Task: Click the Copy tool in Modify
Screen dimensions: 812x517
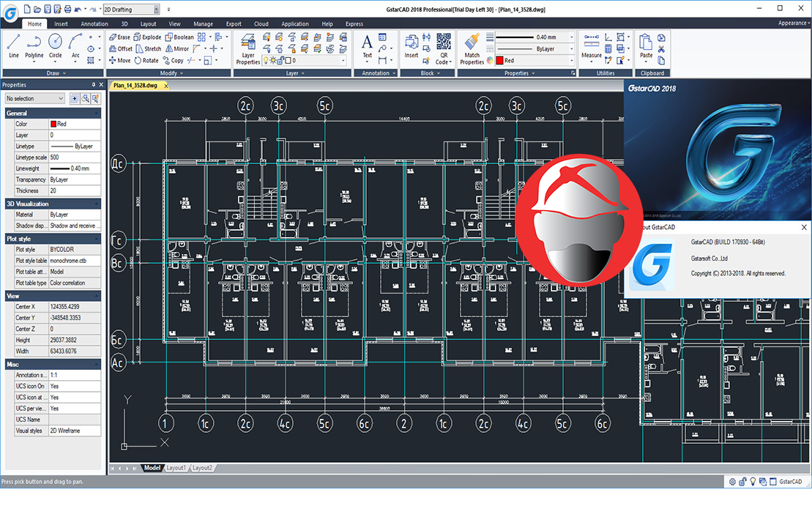Action: (x=174, y=61)
